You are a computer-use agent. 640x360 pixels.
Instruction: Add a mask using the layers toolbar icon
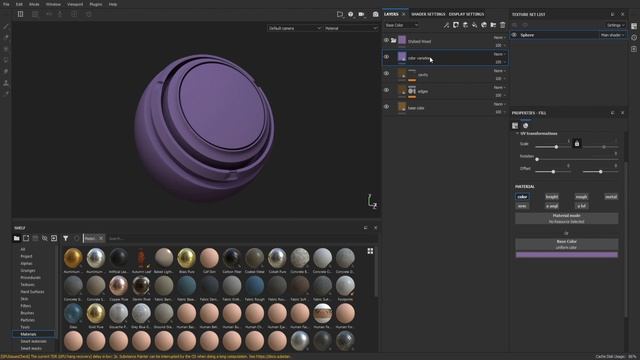(456, 25)
